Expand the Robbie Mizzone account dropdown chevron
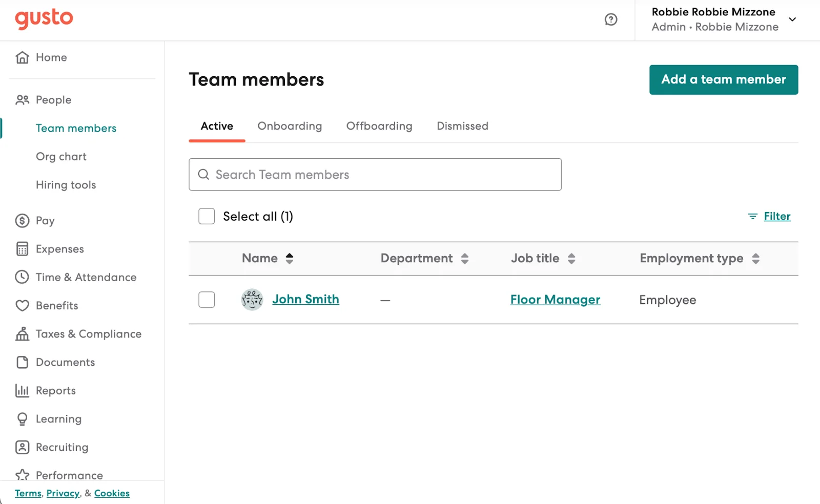This screenshot has height=504, width=820. 792,19
